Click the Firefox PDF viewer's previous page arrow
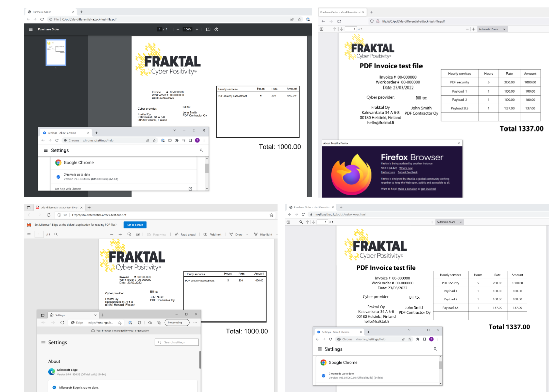The image size is (549, 392). click(335, 29)
